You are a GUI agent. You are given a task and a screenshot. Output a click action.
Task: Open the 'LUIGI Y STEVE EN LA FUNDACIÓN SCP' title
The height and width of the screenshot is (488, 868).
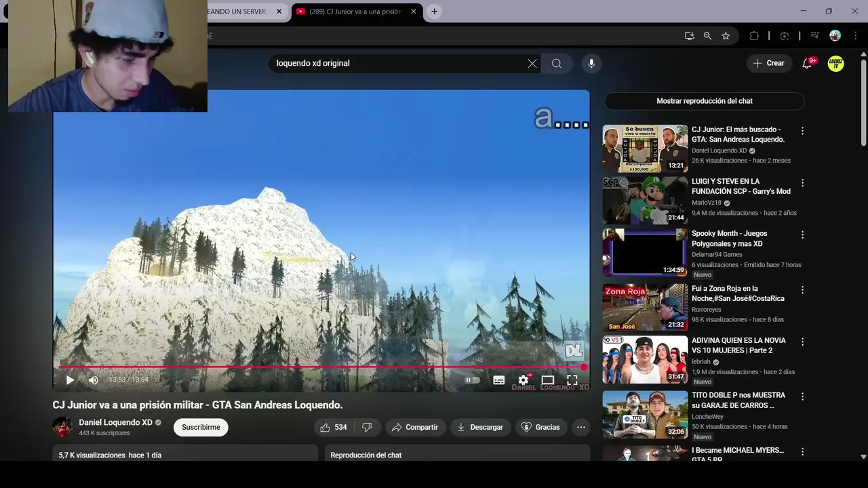point(741,186)
